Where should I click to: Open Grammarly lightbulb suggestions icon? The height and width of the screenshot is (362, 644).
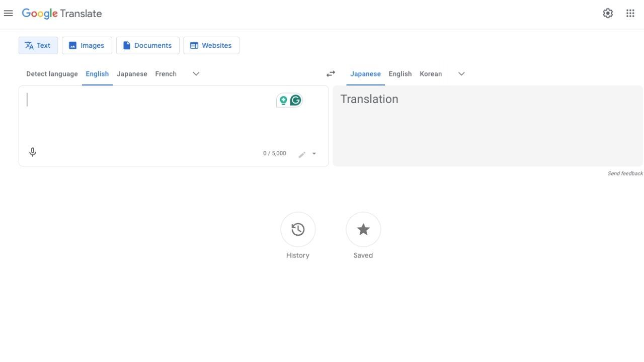point(283,101)
